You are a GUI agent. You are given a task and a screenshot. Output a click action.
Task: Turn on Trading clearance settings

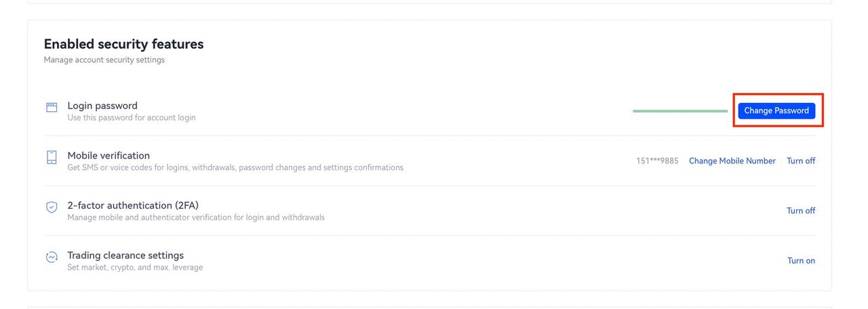pyautogui.click(x=801, y=261)
